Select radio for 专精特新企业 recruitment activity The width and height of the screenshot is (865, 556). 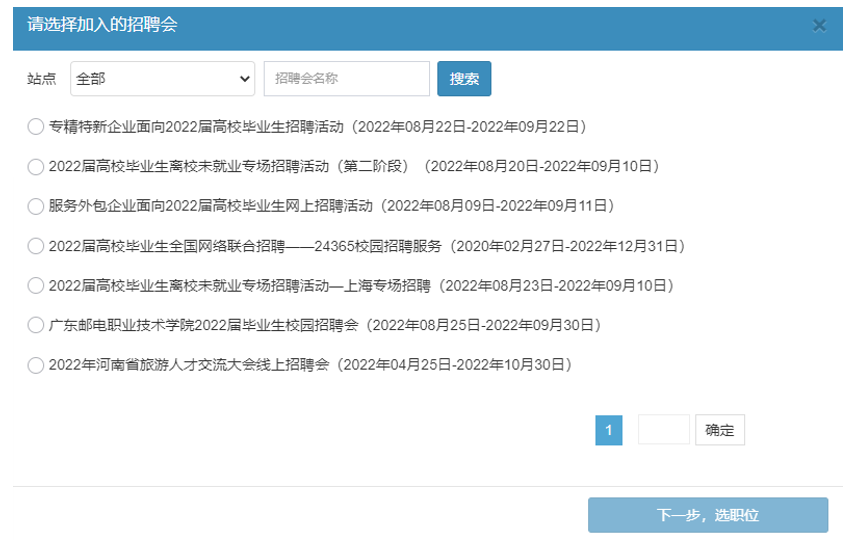(x=36, y=127)
